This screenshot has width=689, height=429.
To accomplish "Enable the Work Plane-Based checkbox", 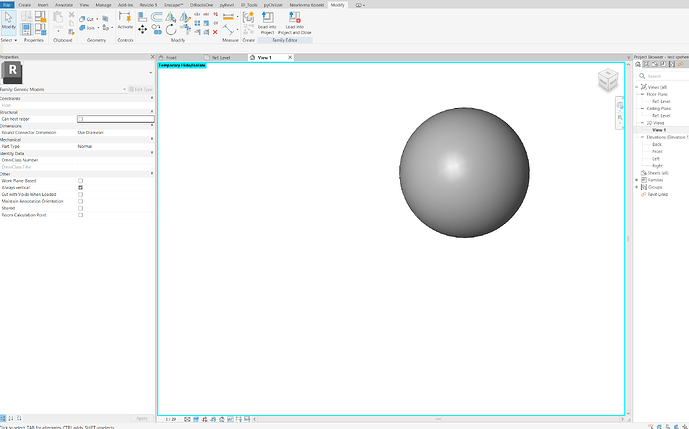I will (x=80, y=181).
